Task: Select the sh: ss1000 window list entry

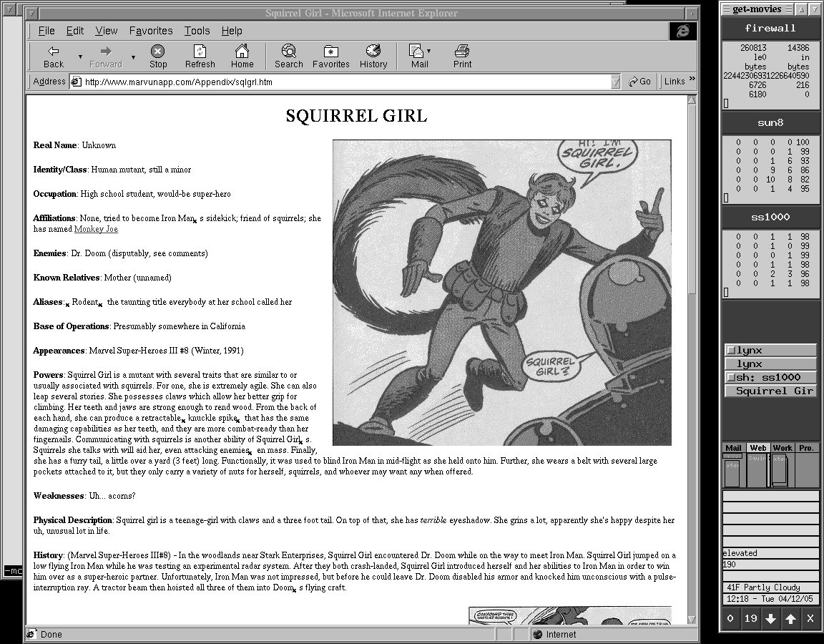Action: (770, 378)
